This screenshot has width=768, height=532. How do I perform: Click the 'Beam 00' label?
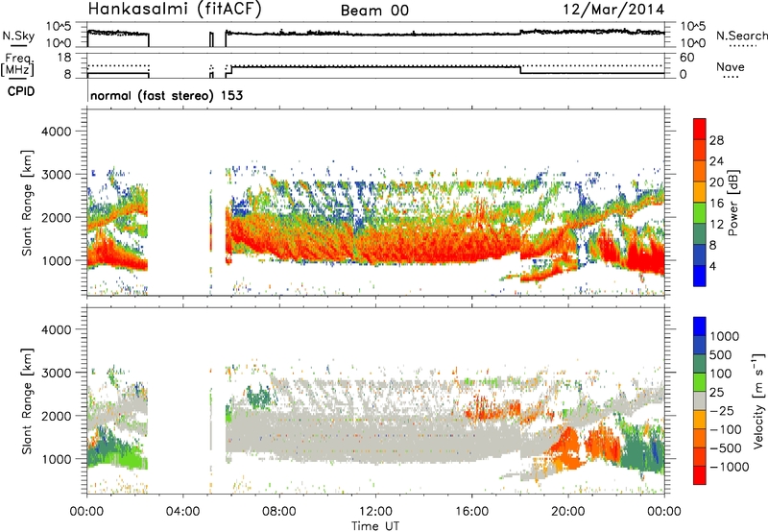[374, 11]
